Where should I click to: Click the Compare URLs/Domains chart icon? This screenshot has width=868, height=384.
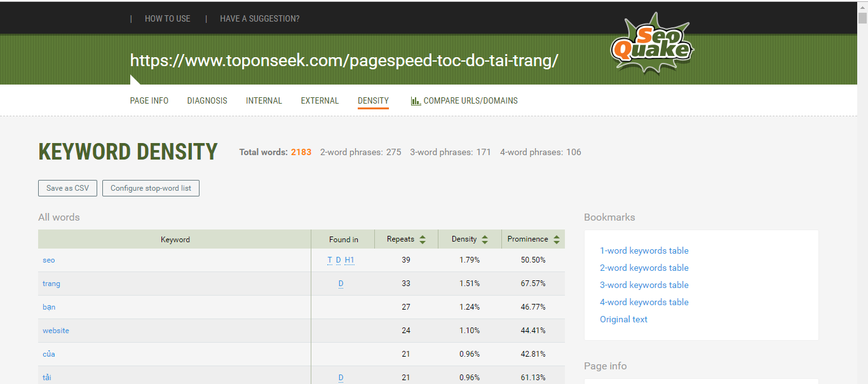pyautogui.click(x=416, y=101)
